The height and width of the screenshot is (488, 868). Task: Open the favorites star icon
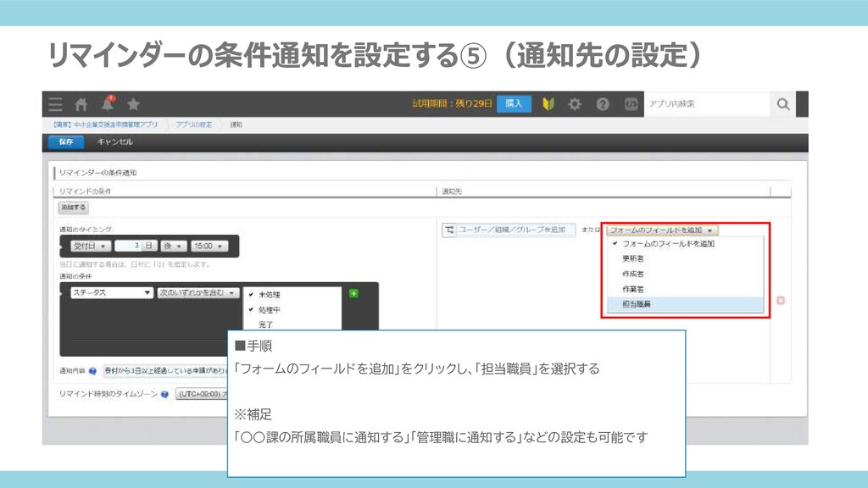tap(133, 104)
